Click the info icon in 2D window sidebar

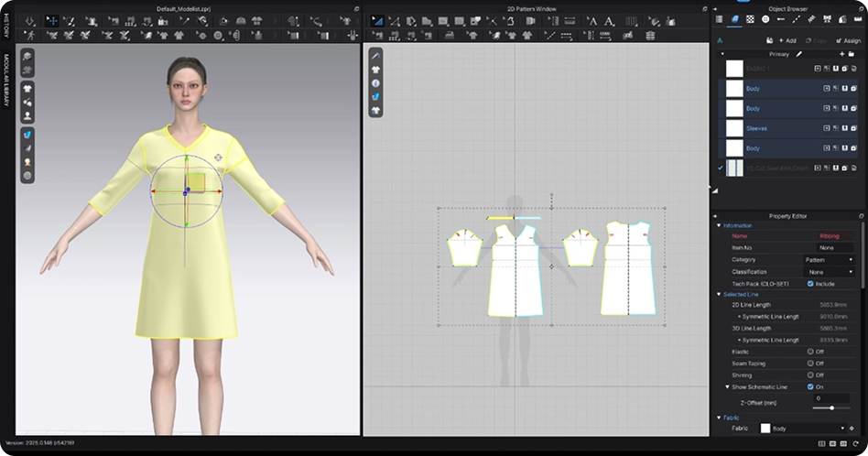click(375, 83)
